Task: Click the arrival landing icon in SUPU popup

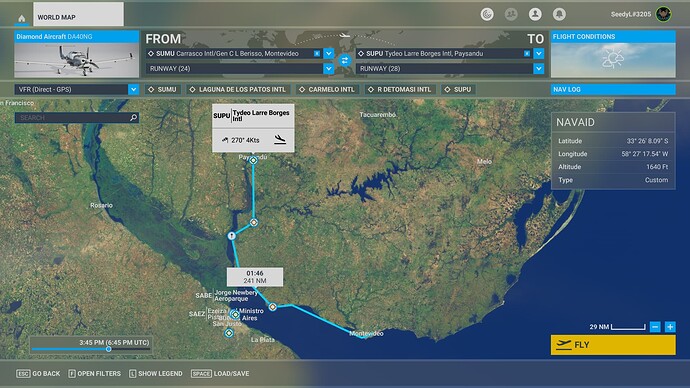Action: [x=280, y=140]
